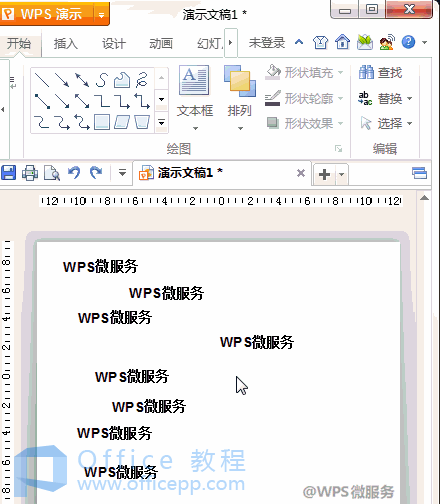The width and height of the screenshot is (440, 504).
Task: Open the 插入 ribbon tab
Action: [66, 44]
